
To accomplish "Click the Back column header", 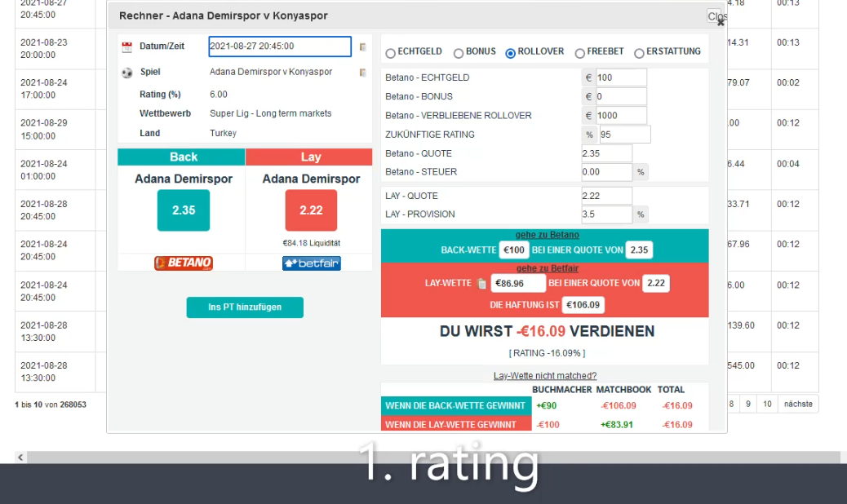I will pos(181,157).
